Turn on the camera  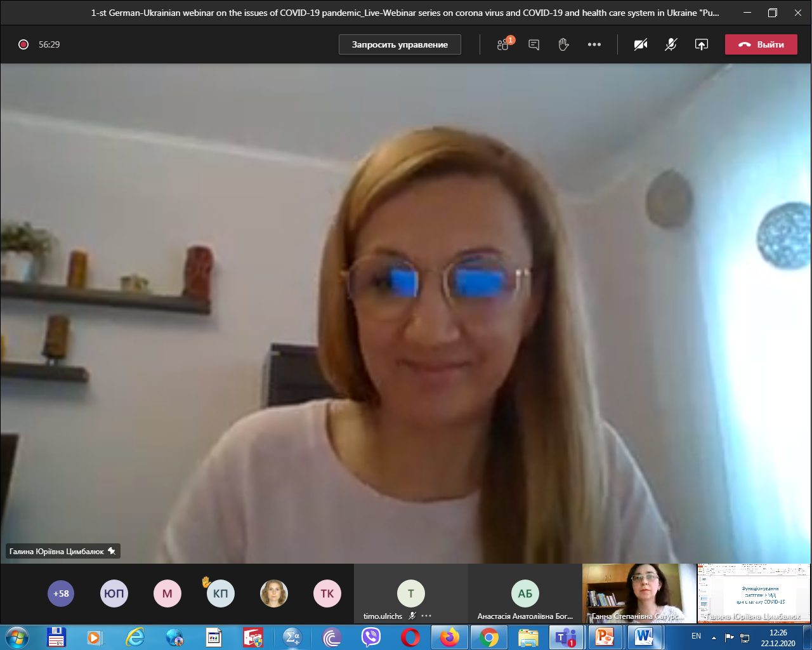[x=641, y=44]
